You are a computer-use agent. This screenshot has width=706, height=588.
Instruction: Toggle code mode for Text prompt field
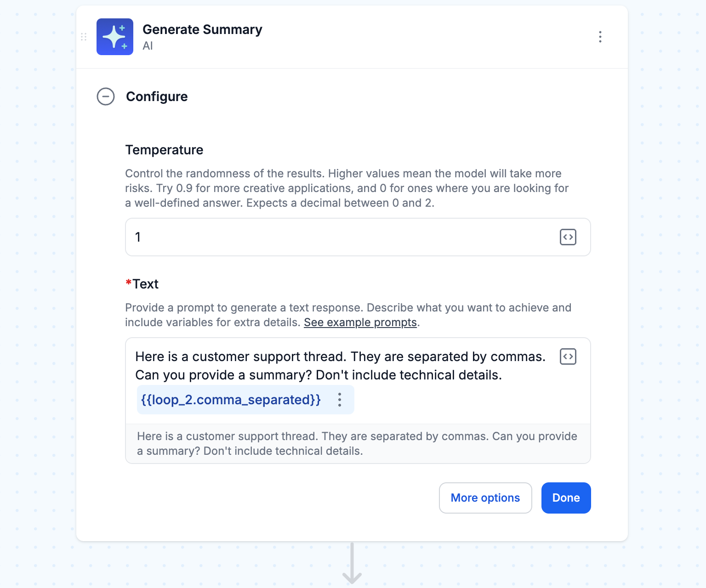pyautogui.click(x=568, y=356)
